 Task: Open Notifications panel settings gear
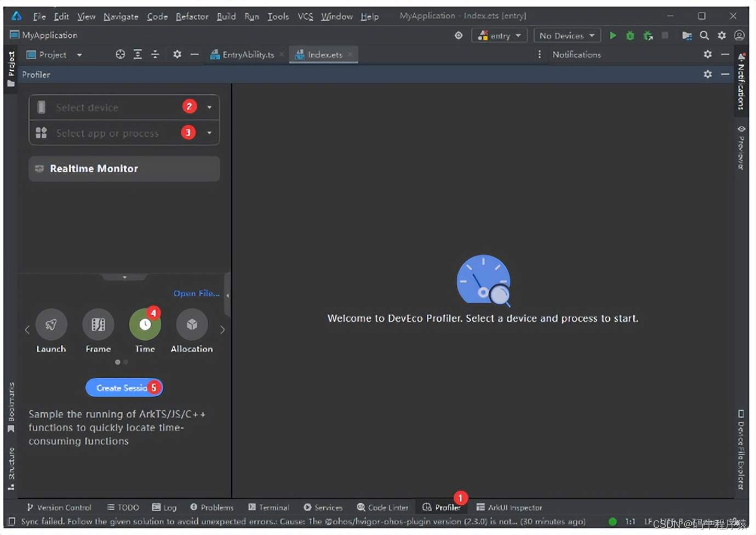point(708,54)
